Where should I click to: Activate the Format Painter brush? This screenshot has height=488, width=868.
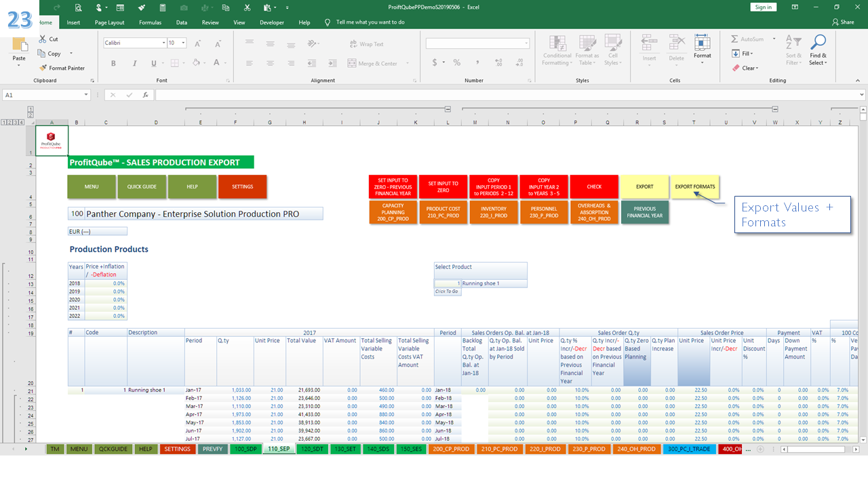point(43,68)
